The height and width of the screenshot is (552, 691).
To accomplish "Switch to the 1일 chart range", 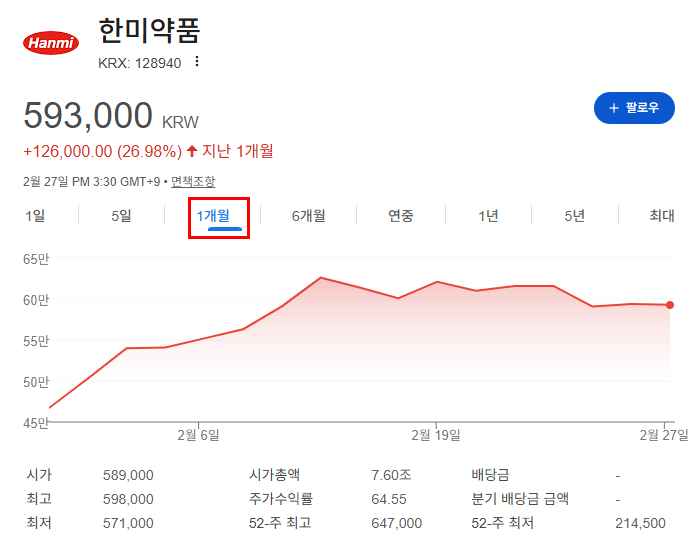I will (35, 215).
